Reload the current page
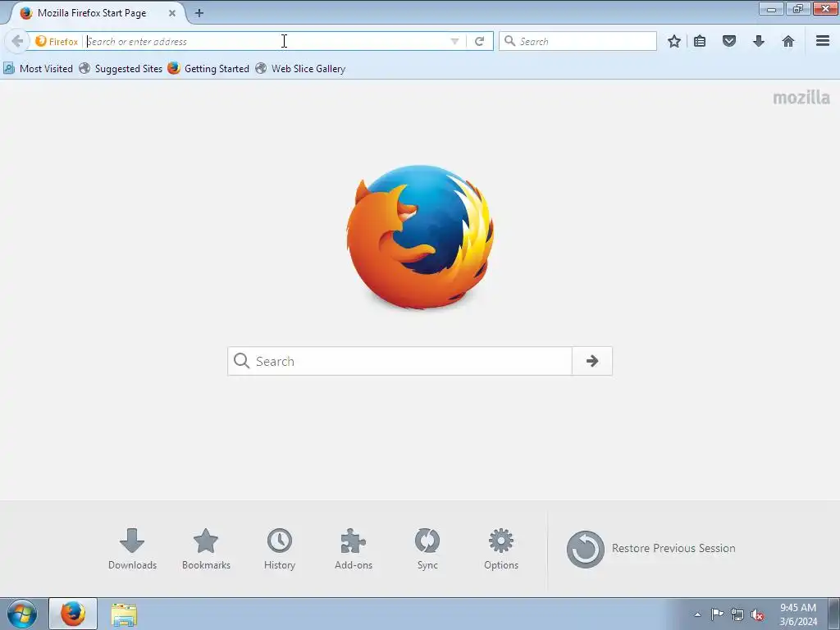The image size is (840, 630). tap(479, 41)
